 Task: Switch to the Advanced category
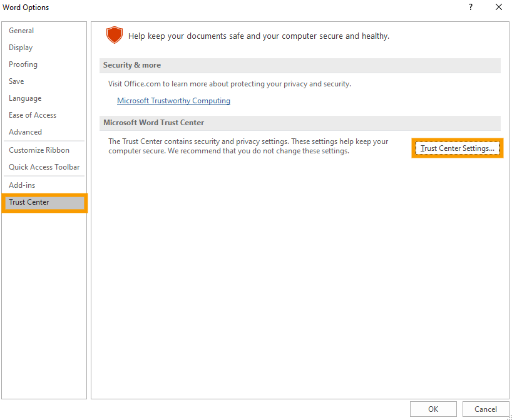(26, 132)
